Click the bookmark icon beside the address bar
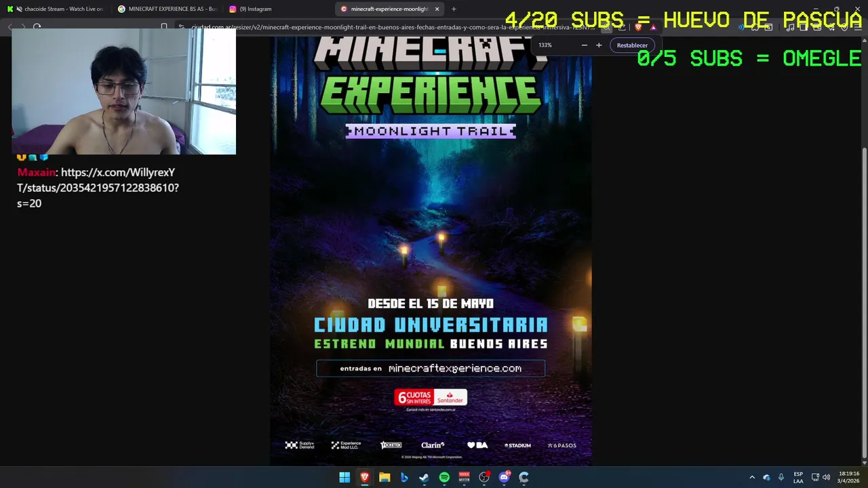The height and width of the screenshot is (488, 868). pyautogui.click(x=164, y=27)
